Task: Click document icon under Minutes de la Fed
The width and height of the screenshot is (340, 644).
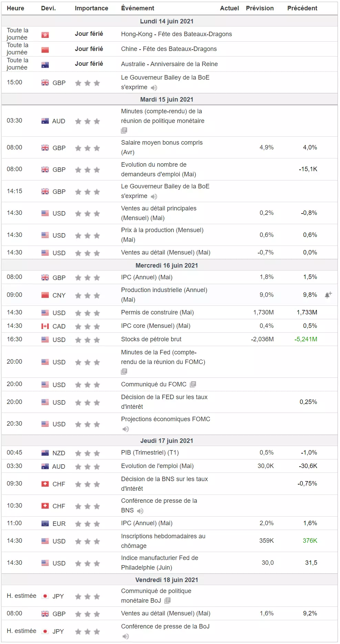Action: tap(124, 372)
